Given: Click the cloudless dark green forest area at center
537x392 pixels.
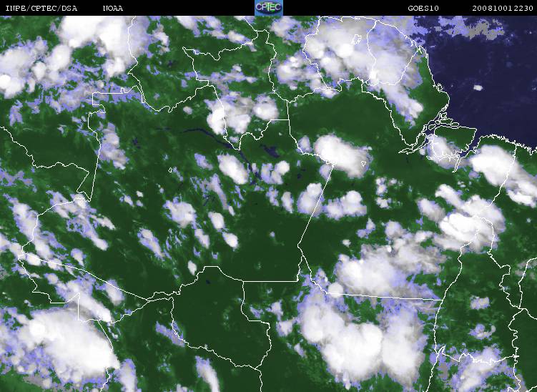Looking at the screenshot, I should pos(260,247).
